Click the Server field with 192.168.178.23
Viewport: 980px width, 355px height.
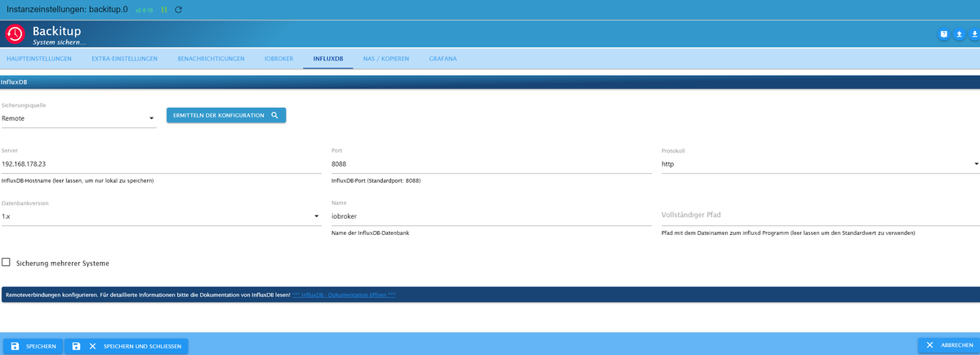click(161, 164)
